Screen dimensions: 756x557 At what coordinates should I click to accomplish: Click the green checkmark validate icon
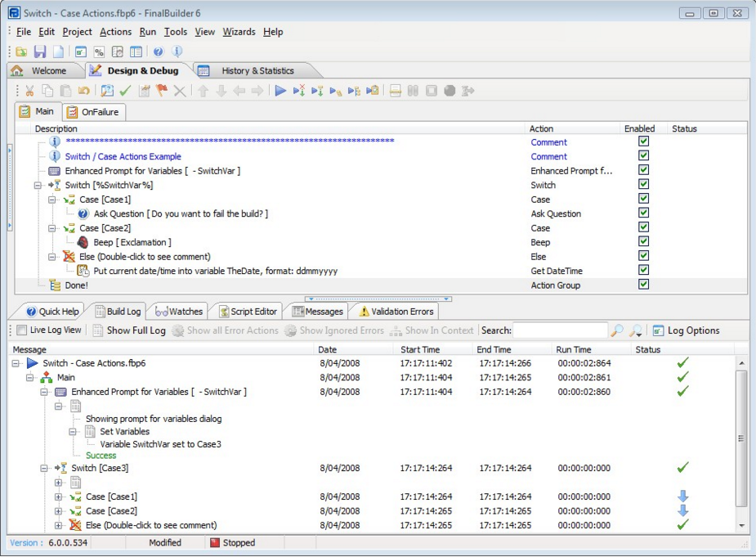point(125,91)
